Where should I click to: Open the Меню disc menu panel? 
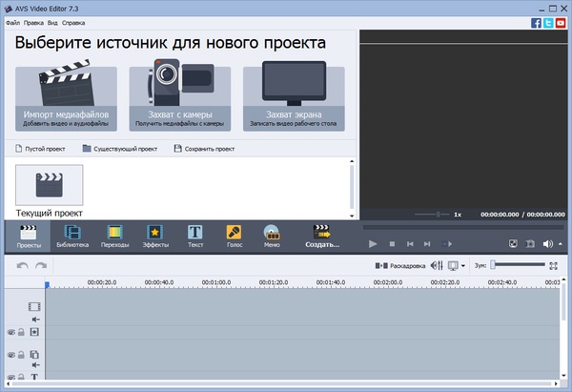click(x=272, y=236)
